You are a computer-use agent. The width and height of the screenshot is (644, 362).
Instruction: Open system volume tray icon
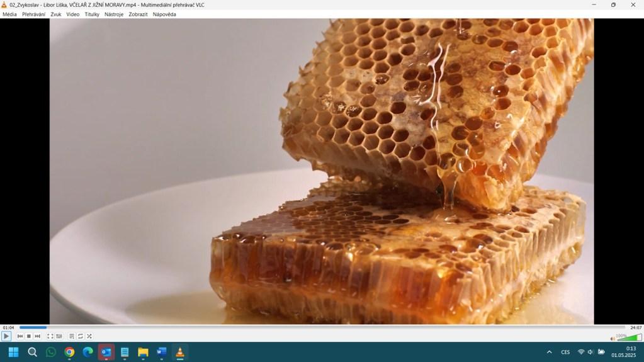(590, 352)
